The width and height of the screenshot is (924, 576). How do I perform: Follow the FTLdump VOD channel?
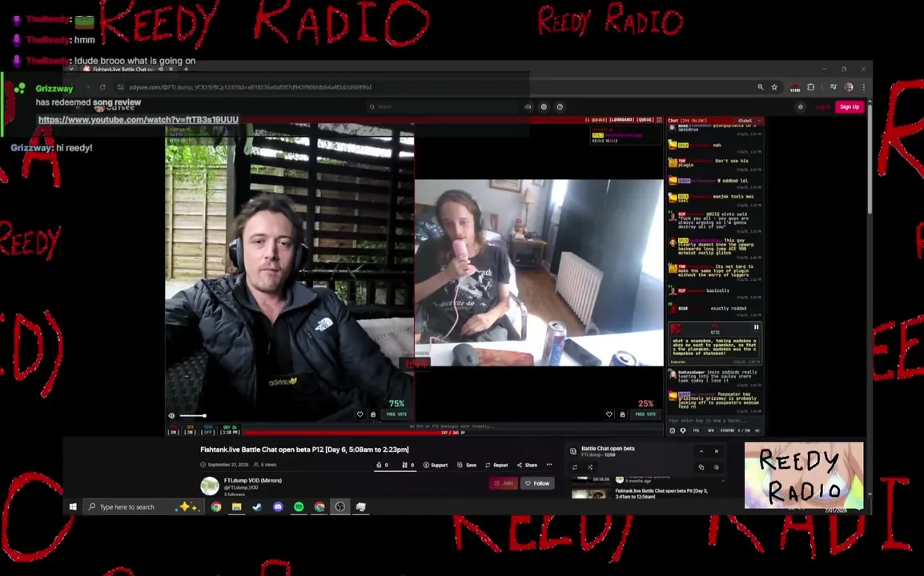(536, 483)
